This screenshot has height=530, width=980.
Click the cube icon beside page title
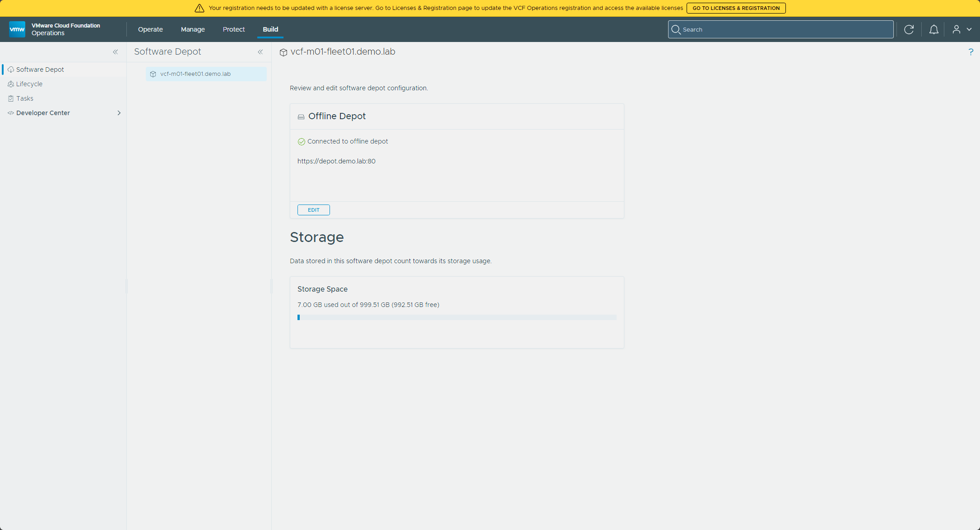[x=283, y=52]
